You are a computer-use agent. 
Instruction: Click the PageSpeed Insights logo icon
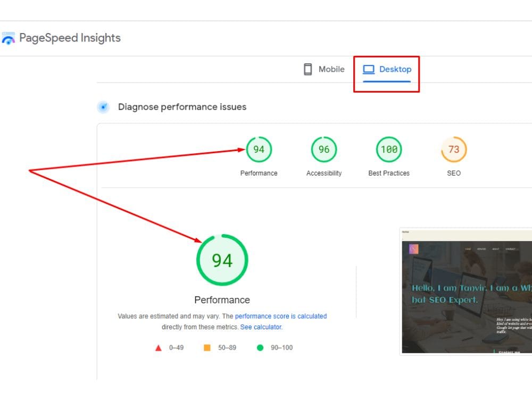click(9, 38)
